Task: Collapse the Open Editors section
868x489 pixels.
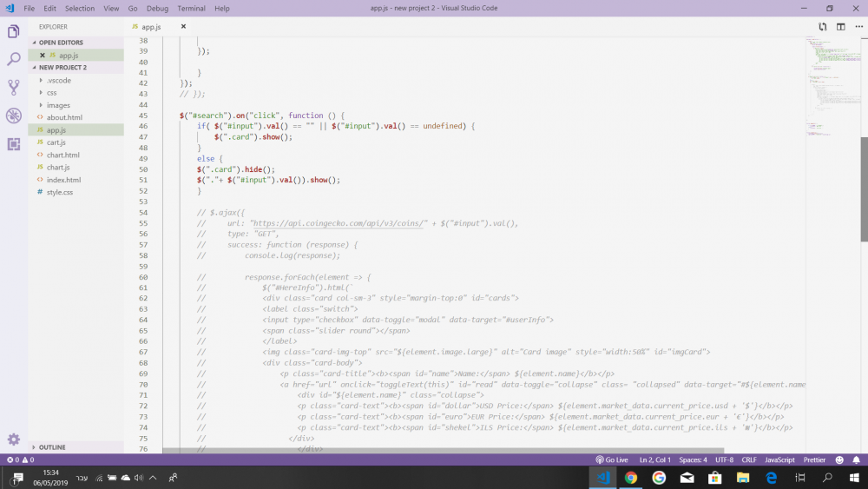Action: click(x=76, y=43)
